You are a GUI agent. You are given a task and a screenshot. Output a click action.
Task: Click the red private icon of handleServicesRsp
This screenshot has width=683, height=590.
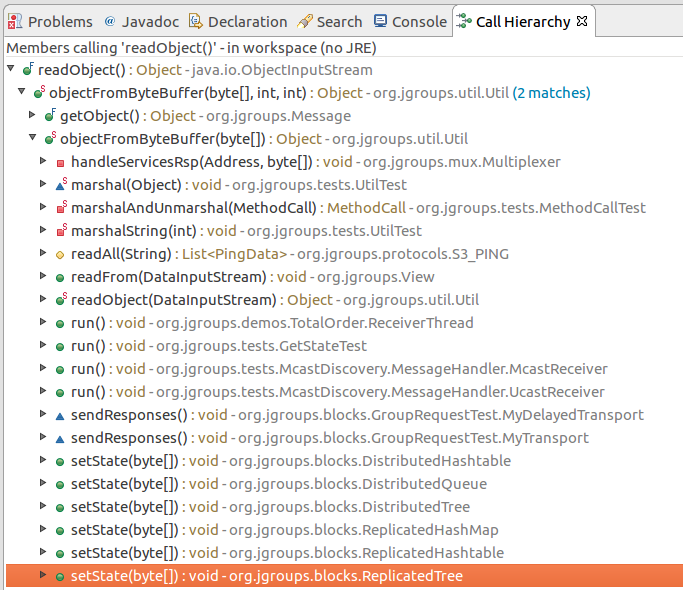61,163
